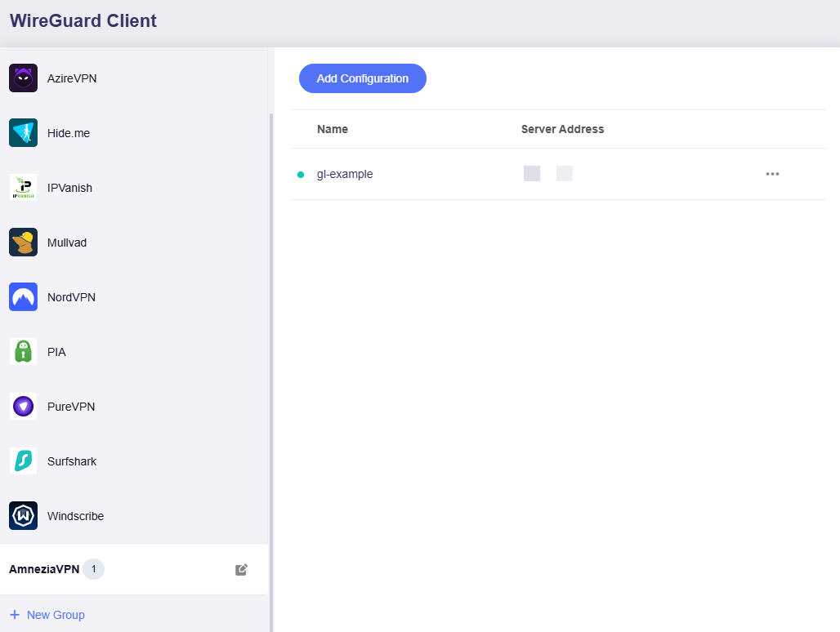Click the Server Address column header
Screen dimensions: 840x632
coord(562,129)
